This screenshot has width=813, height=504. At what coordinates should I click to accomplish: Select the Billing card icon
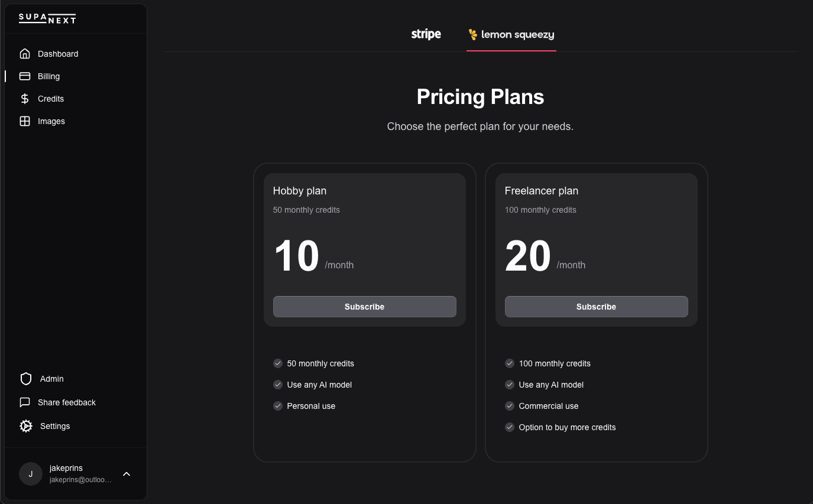coord(25,76)
